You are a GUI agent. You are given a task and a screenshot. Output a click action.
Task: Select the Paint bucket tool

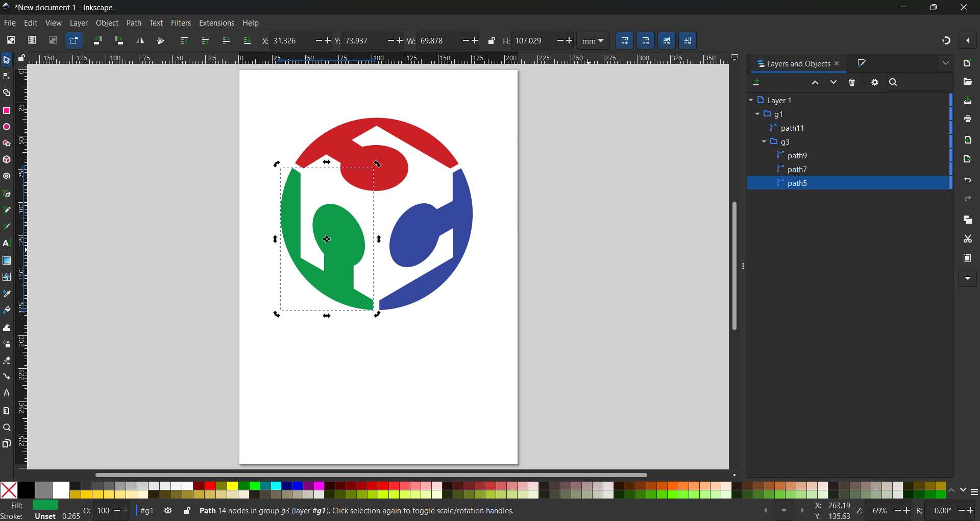click(x=7, y=311)
